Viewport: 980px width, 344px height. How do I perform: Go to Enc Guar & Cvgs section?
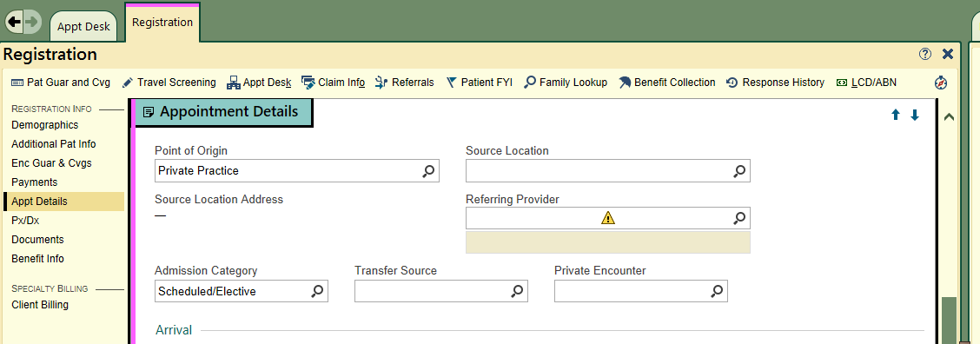coord(51,163)
